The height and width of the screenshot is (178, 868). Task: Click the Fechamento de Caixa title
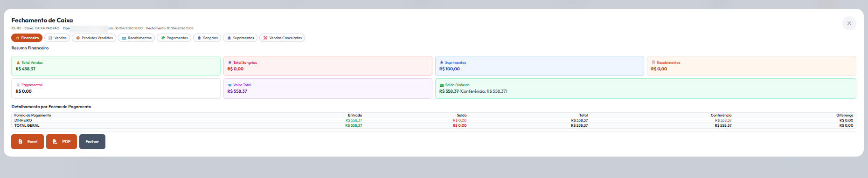pos(42,20)
